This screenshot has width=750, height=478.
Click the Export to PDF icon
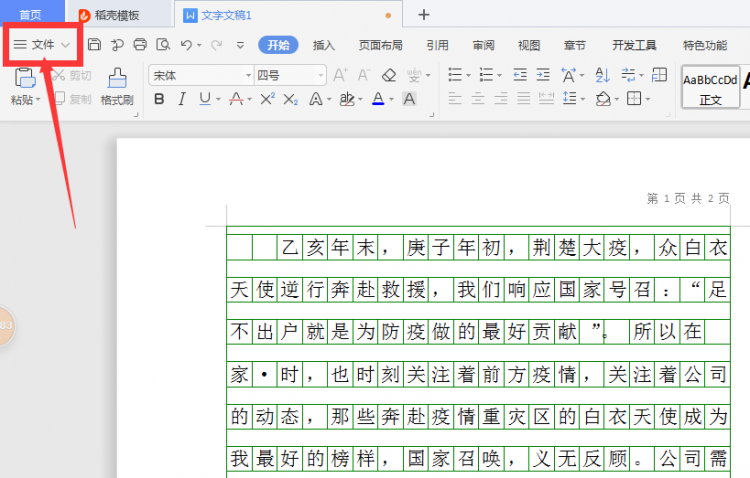pos(117,44)
